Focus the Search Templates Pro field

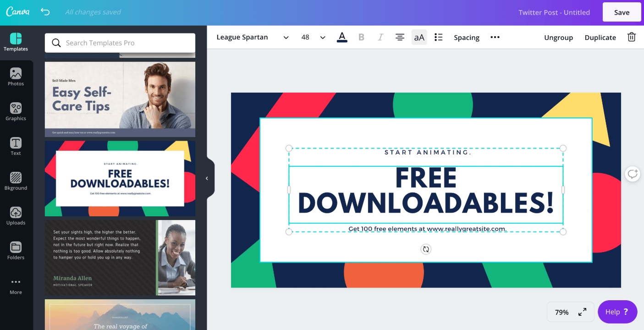120,43
